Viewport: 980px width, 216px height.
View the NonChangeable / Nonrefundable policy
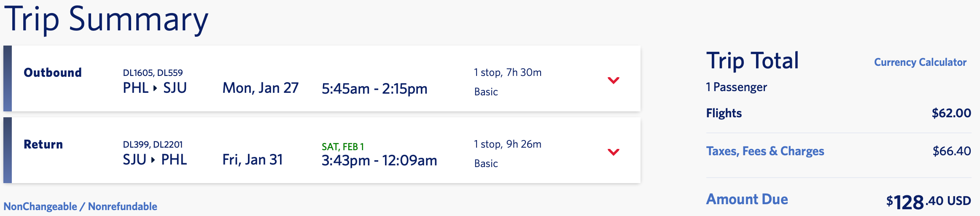pyautogui.click(x=80, y=206)
